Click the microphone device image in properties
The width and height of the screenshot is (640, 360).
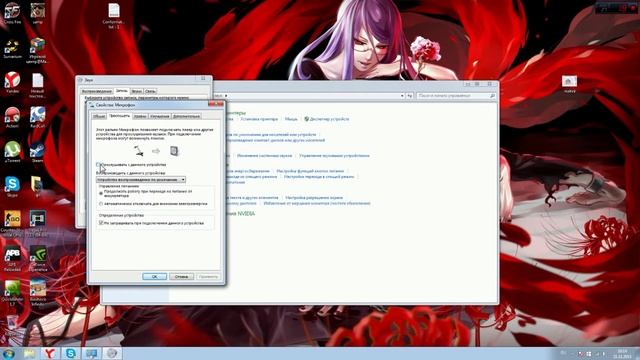click(x=139, y=151)
